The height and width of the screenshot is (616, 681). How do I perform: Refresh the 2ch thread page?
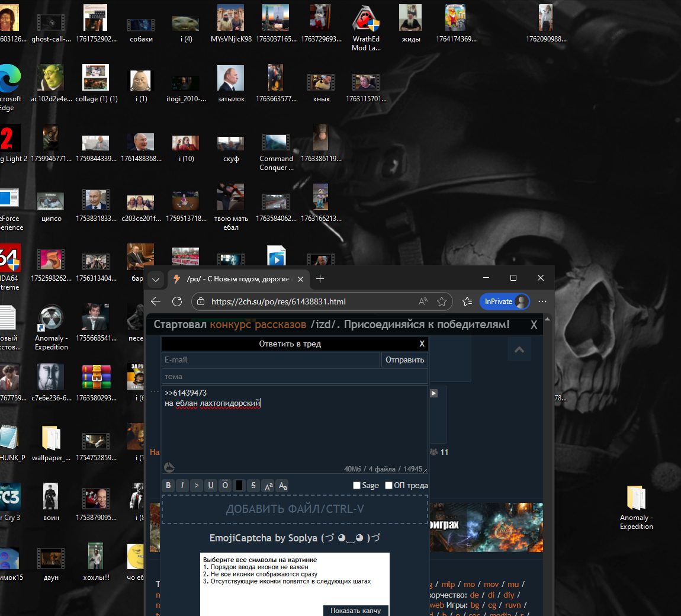(x=177, y=301)
